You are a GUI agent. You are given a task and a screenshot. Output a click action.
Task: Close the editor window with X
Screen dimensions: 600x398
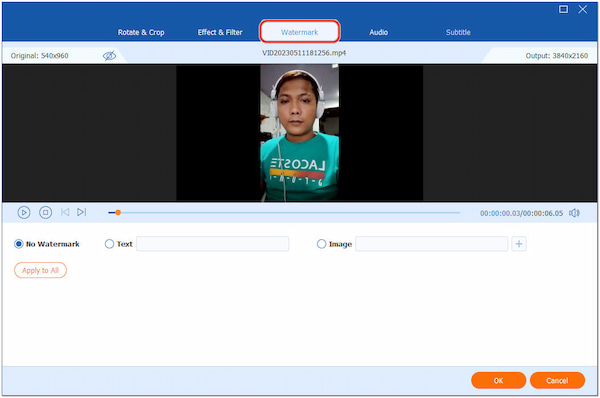582,9
